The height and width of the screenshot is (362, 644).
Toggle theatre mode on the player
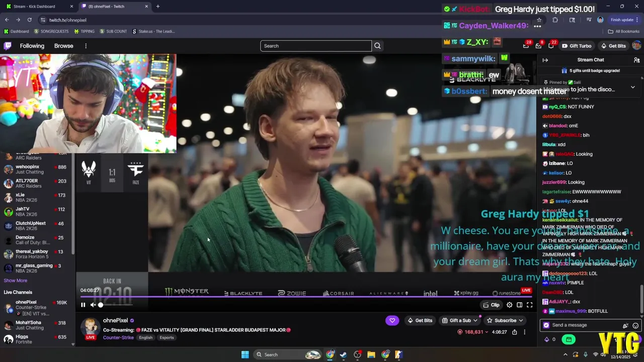[x=520, y=305]
